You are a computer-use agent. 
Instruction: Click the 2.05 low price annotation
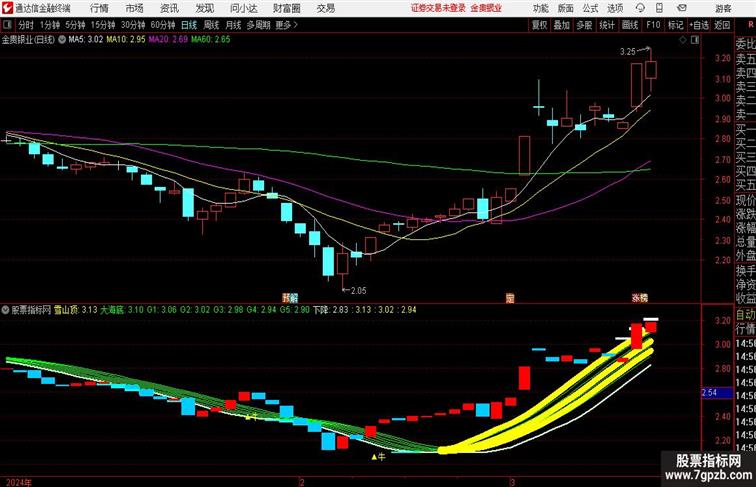point(358,290)
